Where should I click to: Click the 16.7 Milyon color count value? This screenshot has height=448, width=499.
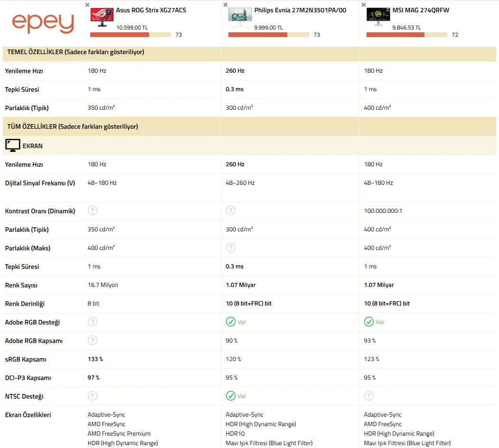(x=103, y=285)
